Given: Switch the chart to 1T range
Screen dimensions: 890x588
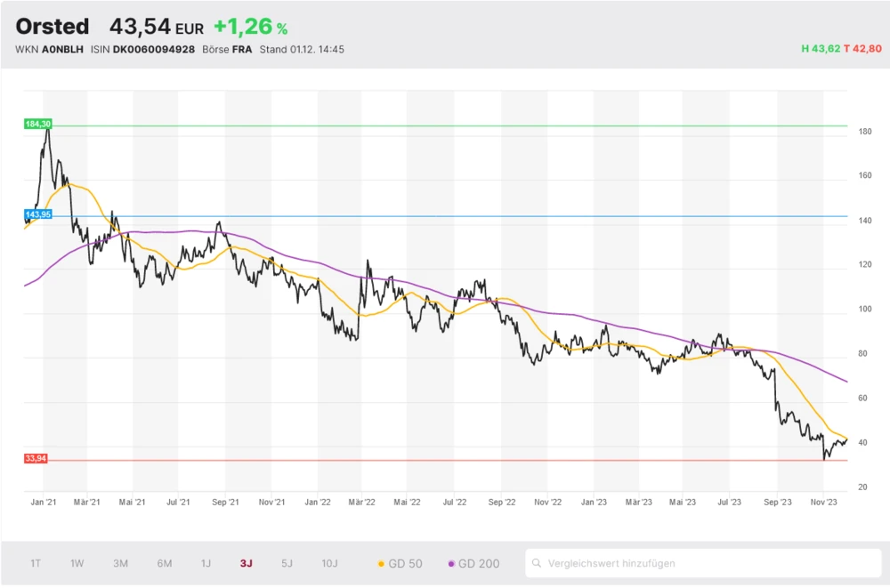Looking at the screenshot, I should pyautogui.click(x=36, y=563).
